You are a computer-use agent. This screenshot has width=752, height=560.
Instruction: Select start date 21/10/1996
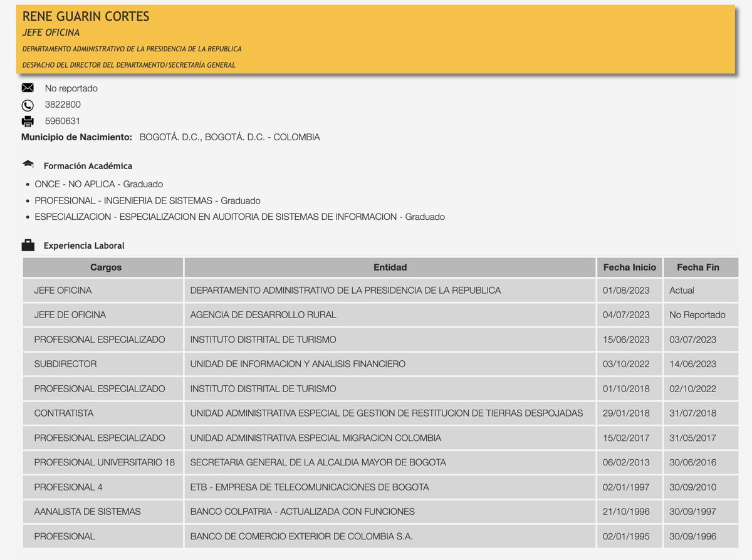pos(626,511)
